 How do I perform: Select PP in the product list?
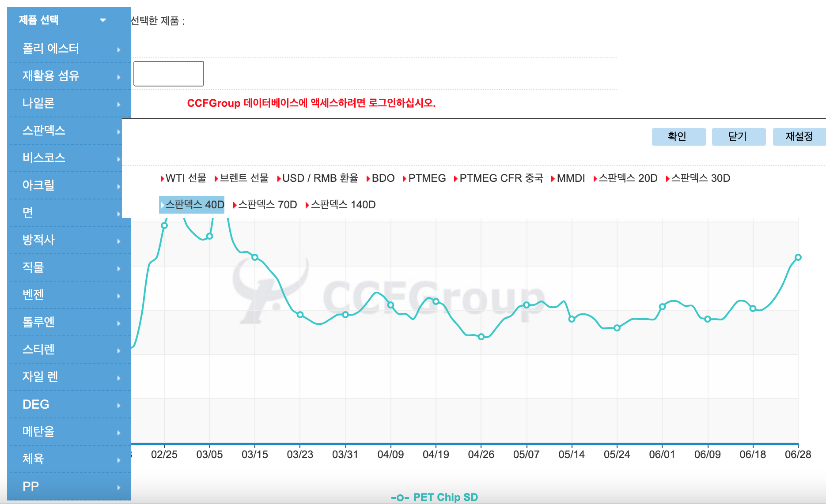click(x=69, y=486)
